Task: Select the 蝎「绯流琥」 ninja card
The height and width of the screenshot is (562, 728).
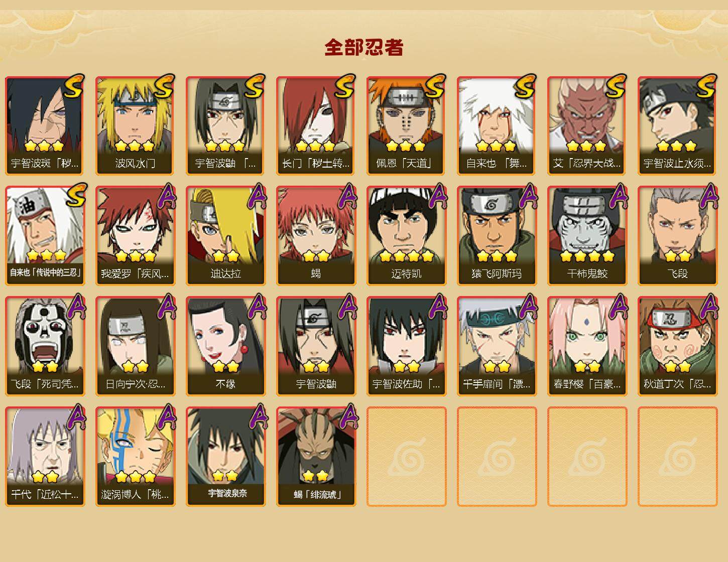Action: pyautogui.click(x=316, y=457)
